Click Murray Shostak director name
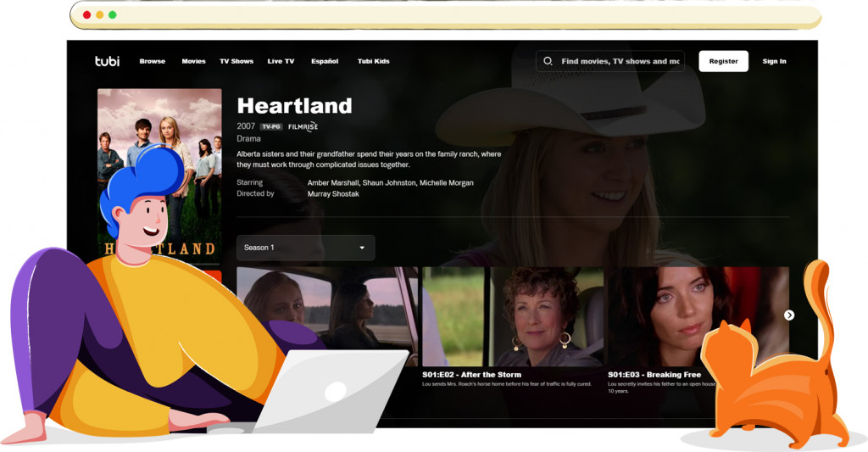The image size is (868, 452). [x=333, y=194]
